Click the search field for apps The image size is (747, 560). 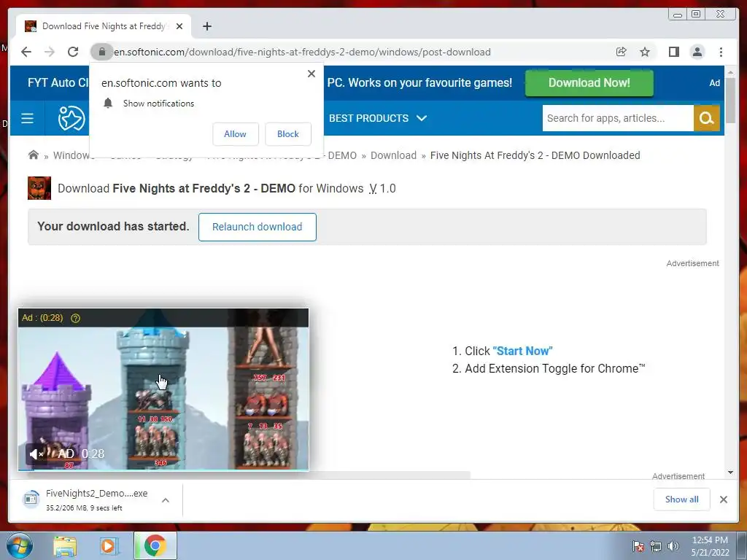click(618, 118)
